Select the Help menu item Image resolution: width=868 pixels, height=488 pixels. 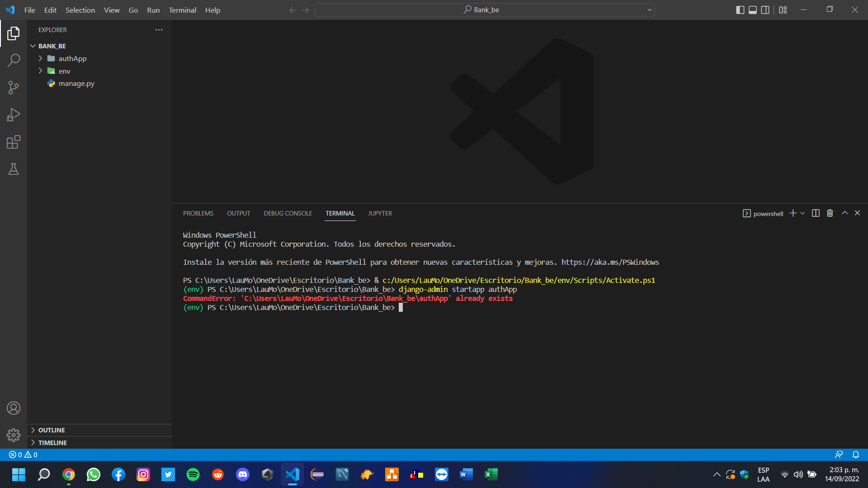[x=212, y=10]
